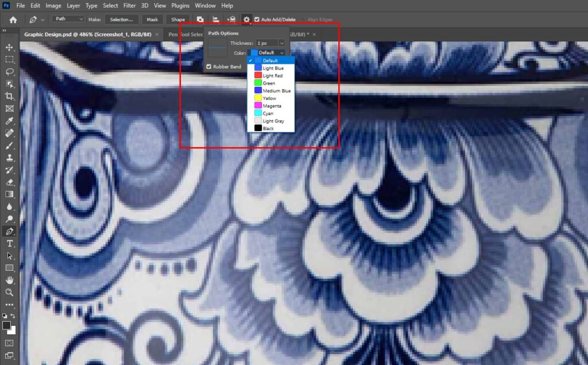Open the Window menu
Viewport: 588px width, 365px height.
[205, 6]
